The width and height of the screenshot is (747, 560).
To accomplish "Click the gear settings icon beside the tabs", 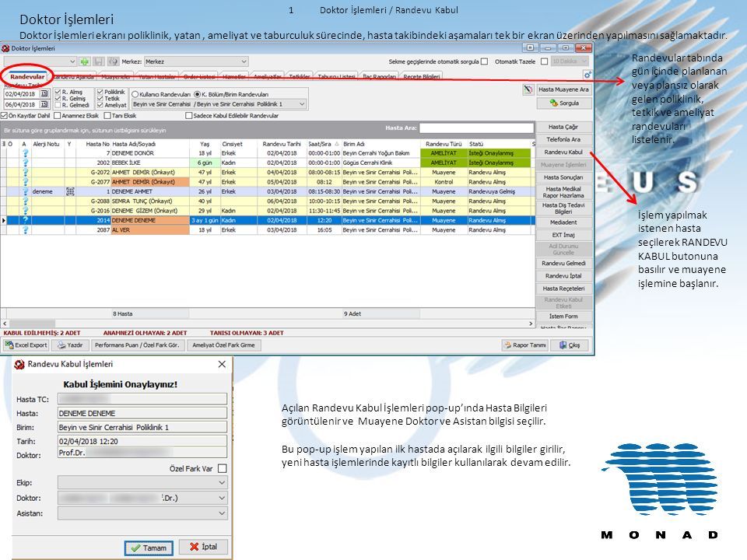I will [587, 75].
